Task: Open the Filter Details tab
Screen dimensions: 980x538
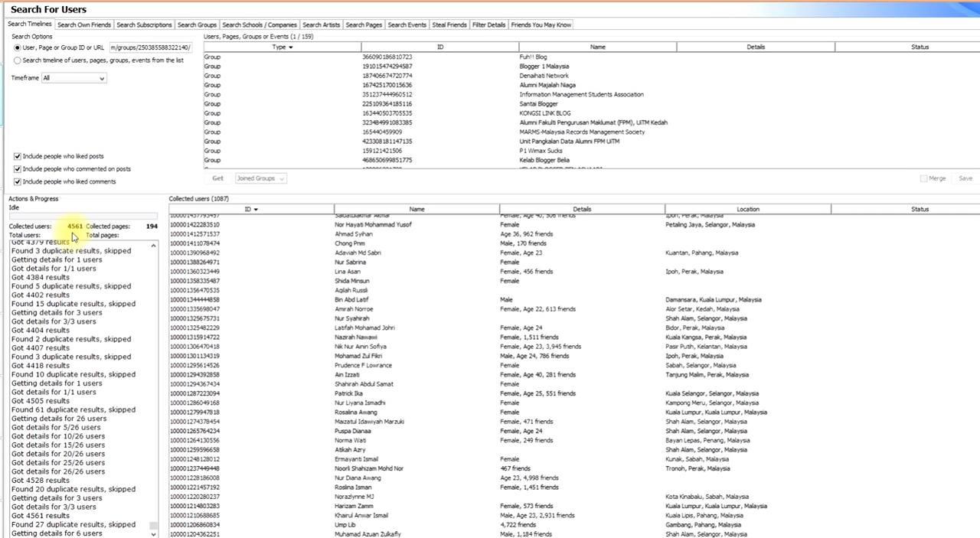Action: 488,24
